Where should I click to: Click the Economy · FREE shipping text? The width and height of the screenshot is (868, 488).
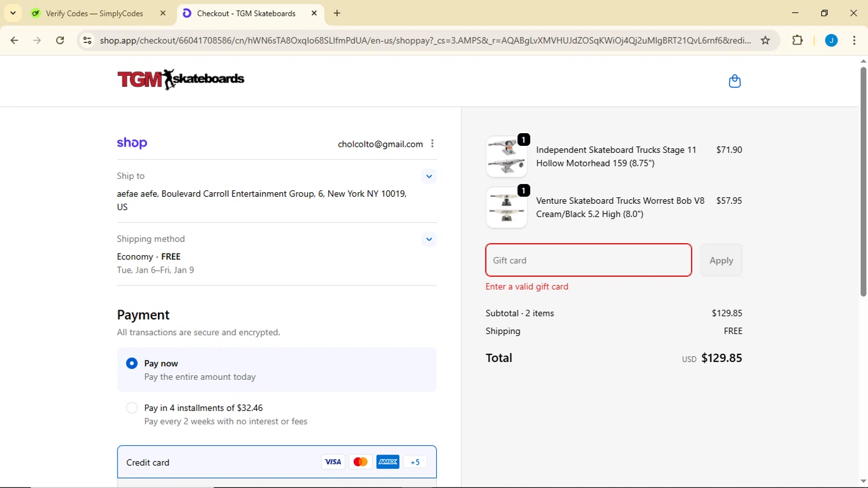[149, 256]
